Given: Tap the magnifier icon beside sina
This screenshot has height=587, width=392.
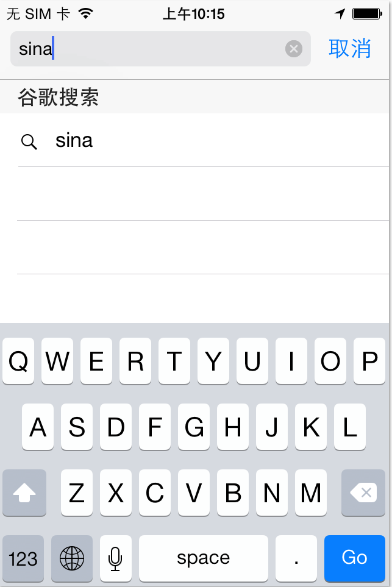Looking at the screenshot, I should [x=29, y=141].
